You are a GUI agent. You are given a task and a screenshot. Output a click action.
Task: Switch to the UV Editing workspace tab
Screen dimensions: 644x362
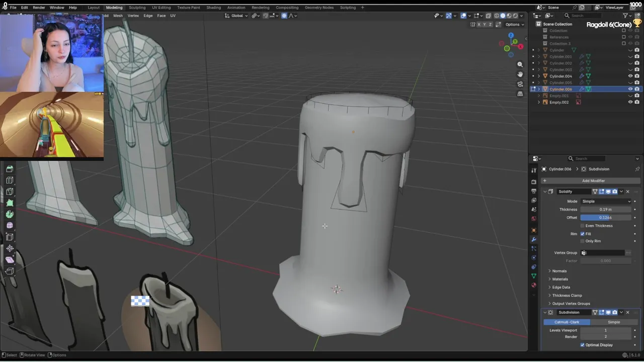pyautogui.click(x=161, y=8)
